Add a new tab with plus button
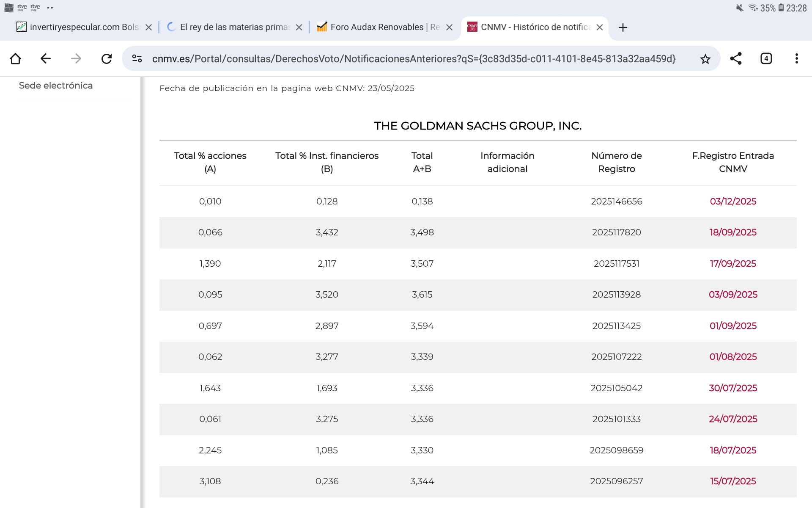 [623, 28]
